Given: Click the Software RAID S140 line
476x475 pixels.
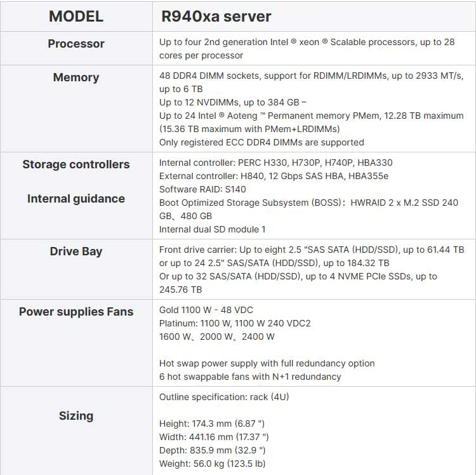Looking at the screenshot, I should tap(202, 189).
